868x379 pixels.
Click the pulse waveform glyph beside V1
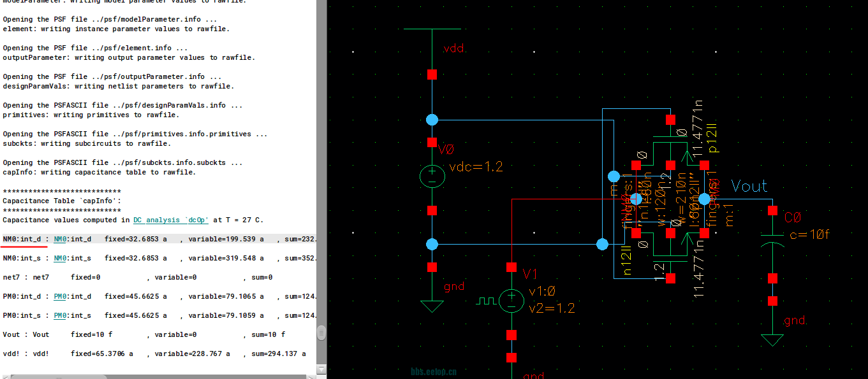[486, 301]
